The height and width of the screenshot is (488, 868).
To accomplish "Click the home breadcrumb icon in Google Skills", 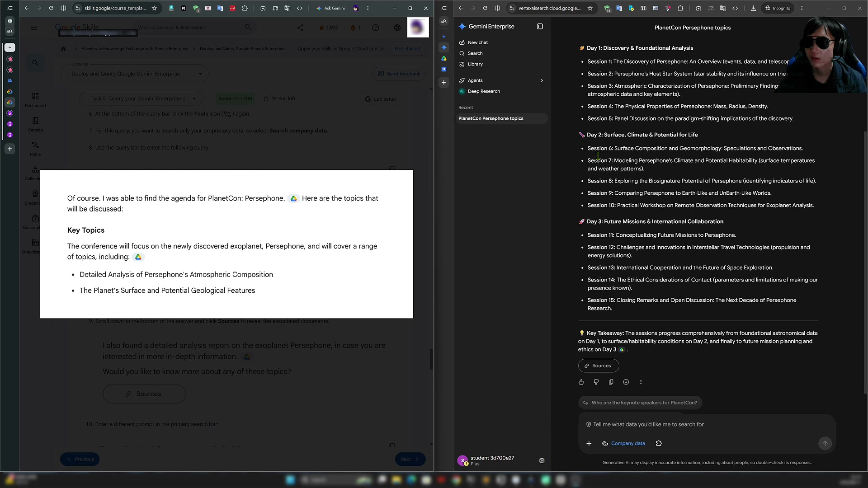I will click(x=63, y=49).
